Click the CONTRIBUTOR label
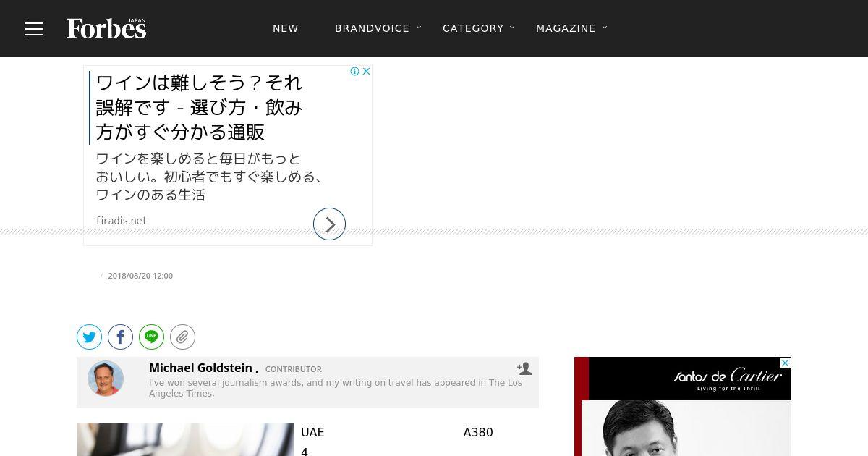Image resolution: width=868 pixels, height=456 pixels. 294,369
